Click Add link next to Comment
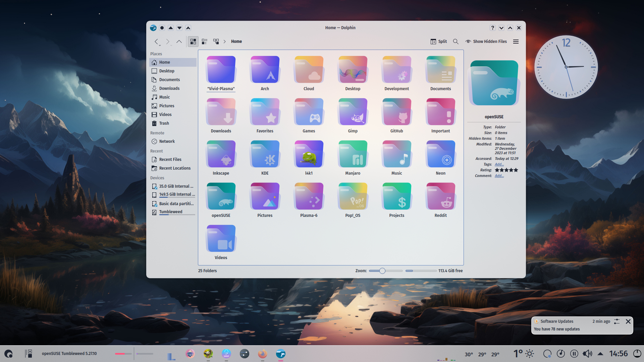The height and width of the screenshot is (362, 644). coord(499,176)
